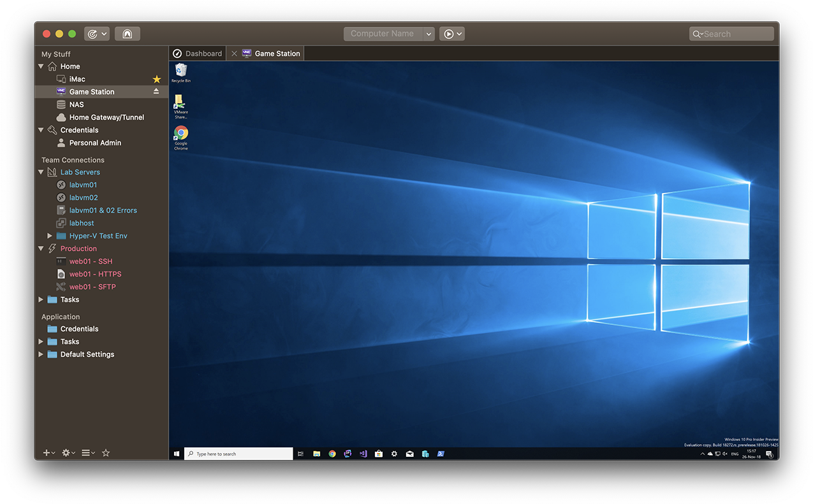Open the connect play button menu
This screenshot has height=504, width=813.
[452, 34]
